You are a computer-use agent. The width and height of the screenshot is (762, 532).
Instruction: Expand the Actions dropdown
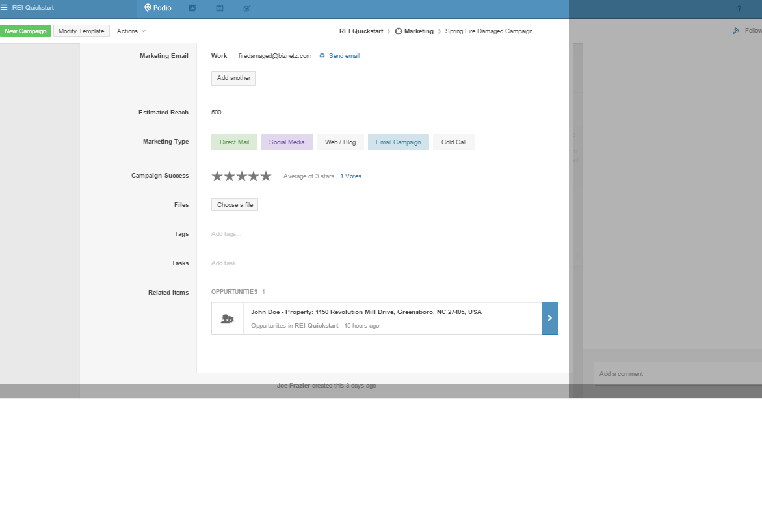131,31
